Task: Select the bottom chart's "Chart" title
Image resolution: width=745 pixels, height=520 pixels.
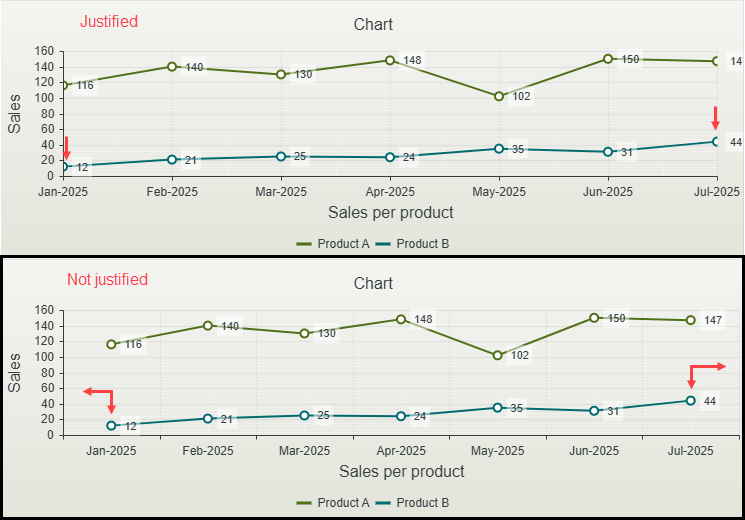Action: [373, 284]
